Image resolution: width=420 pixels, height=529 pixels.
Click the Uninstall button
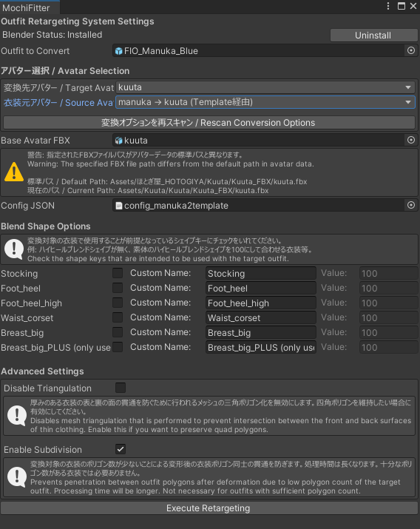click(373, 36)
